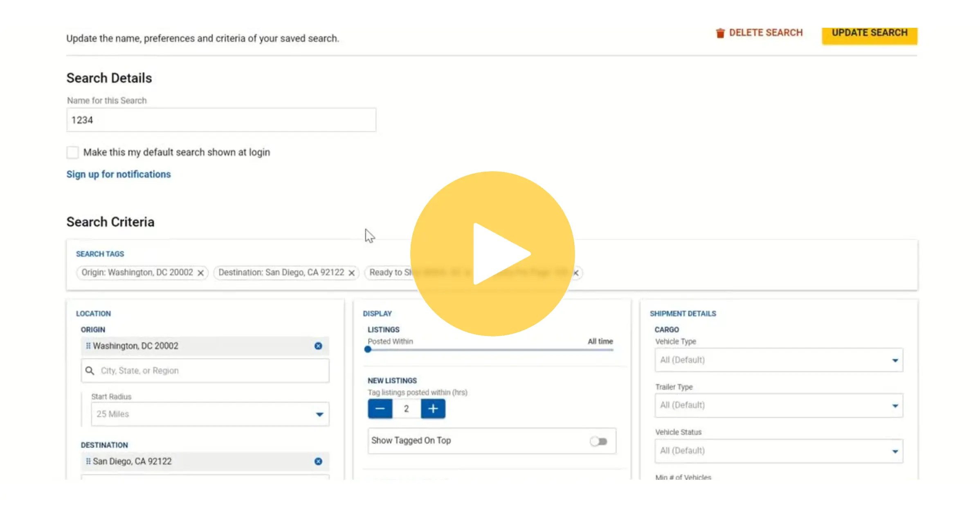Enable Make this my default search checkbox
The height and width of the screenshot is (528, 980).
pyautogui.click(x=72, y=152)
